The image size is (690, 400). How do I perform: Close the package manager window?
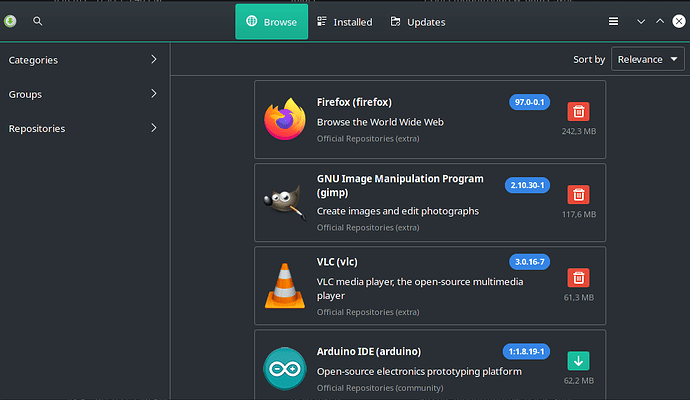coord(679,21)
